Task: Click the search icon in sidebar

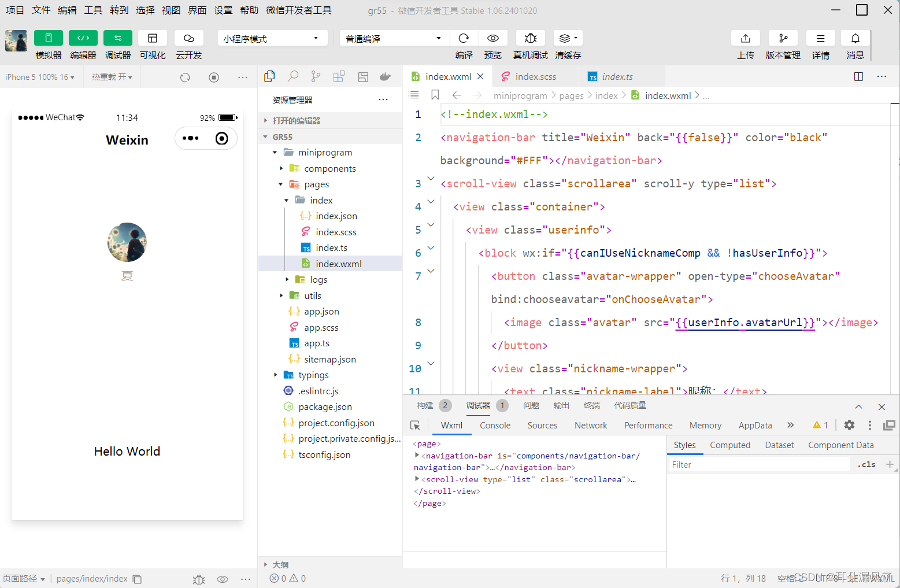Action: [293, 76]
